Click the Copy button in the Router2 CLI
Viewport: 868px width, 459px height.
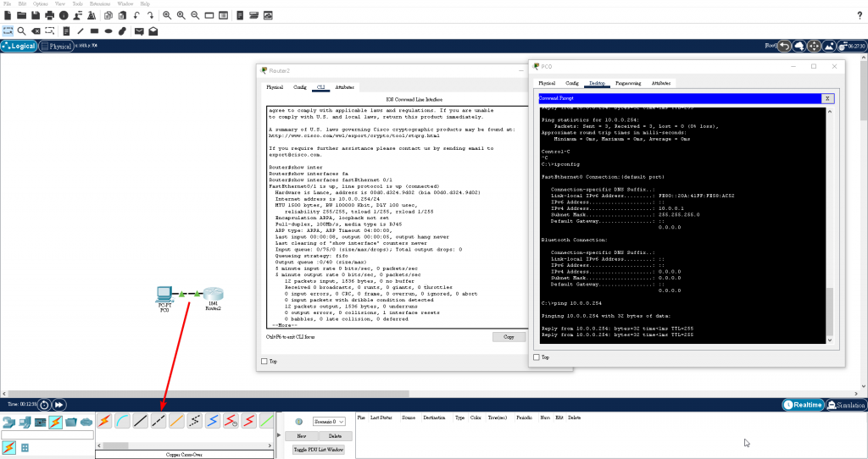509,337
